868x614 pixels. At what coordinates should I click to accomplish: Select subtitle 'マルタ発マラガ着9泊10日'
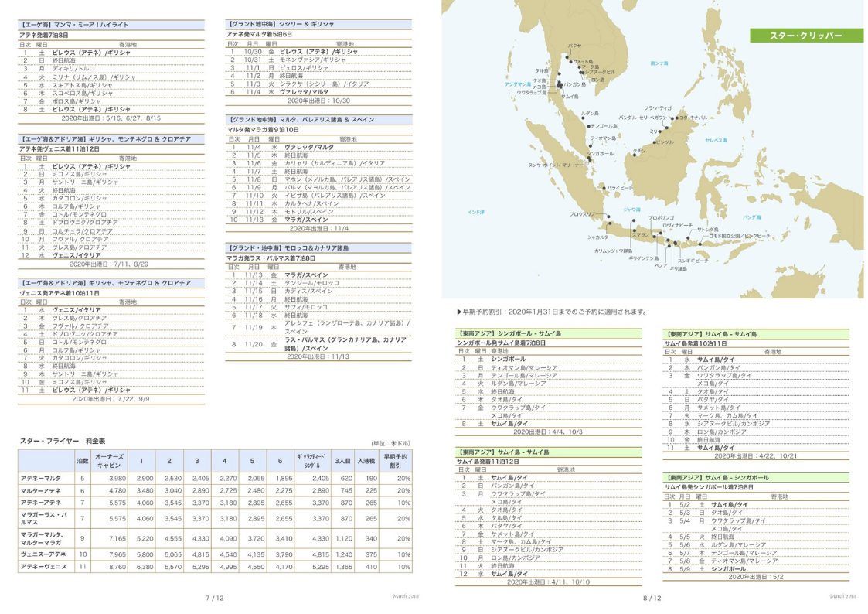point(262,130)
